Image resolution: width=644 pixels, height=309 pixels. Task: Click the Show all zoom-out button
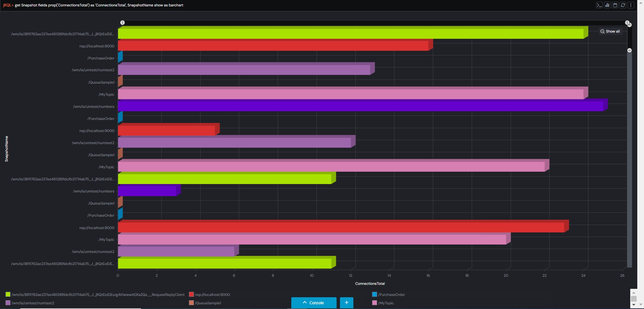coord(611,31)
